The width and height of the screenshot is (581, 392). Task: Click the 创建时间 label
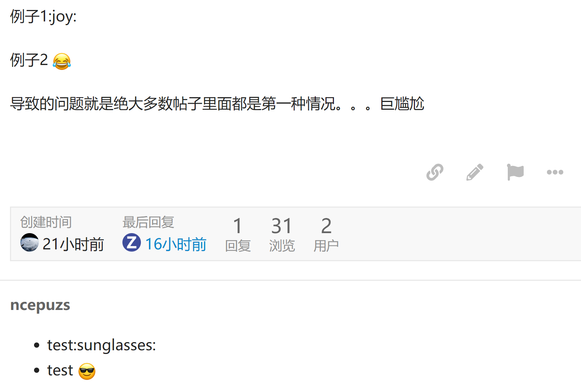click(46, 222)
